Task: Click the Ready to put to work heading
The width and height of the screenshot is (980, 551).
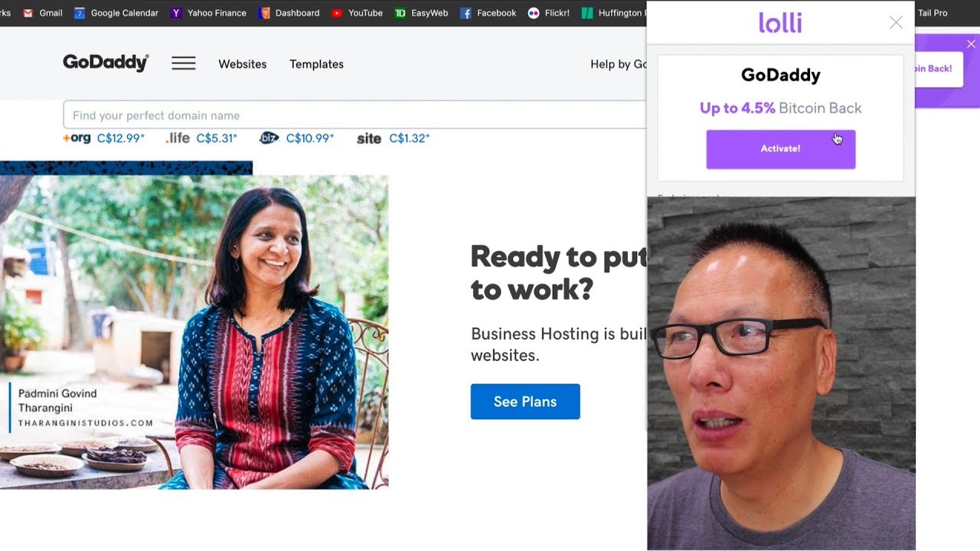Action: click(559, 272)
